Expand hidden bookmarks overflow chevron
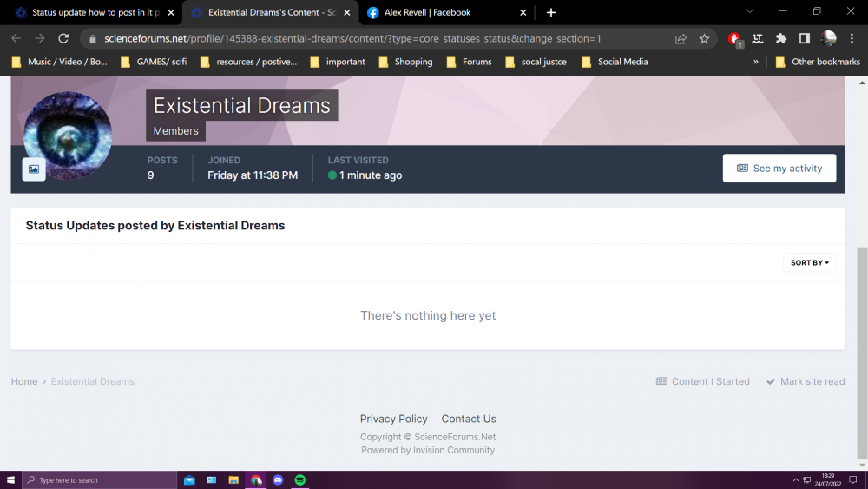 (x=755, y=62)
